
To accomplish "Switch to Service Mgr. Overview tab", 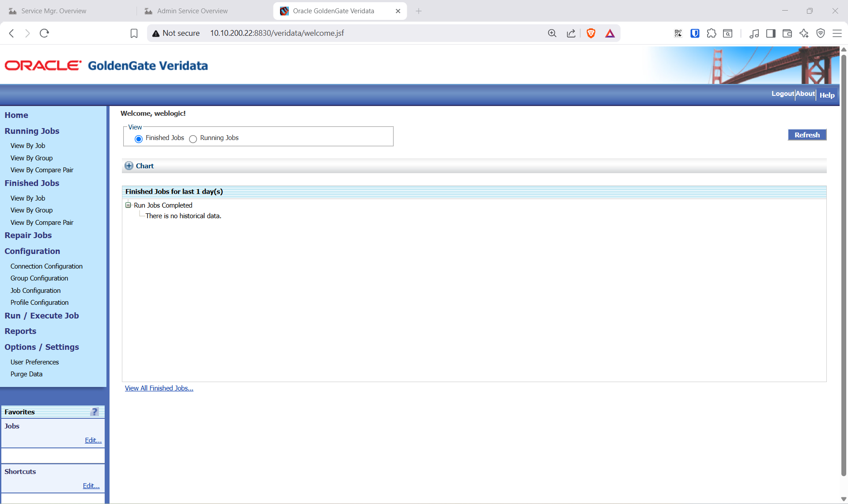I will pos(54,11).
